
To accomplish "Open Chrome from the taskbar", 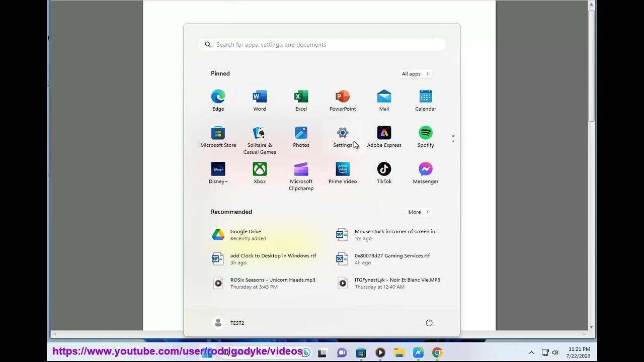I will (x=437, y=353).
